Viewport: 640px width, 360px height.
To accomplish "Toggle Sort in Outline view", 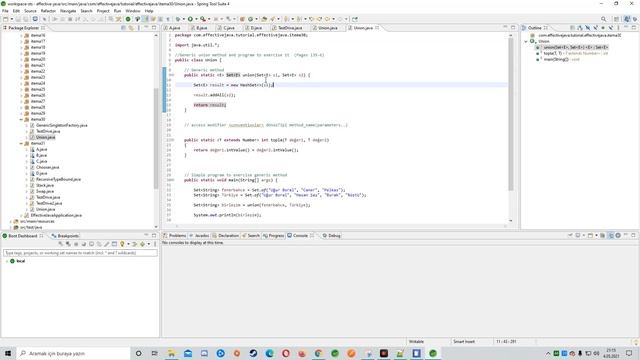I will tap(580, 28).
